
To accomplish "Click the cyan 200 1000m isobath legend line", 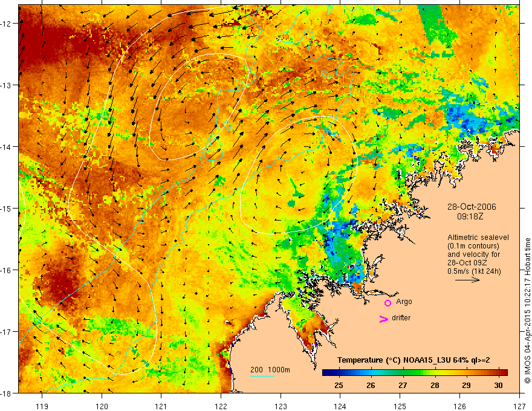I will pyautogui.click(x=262, y=376).
